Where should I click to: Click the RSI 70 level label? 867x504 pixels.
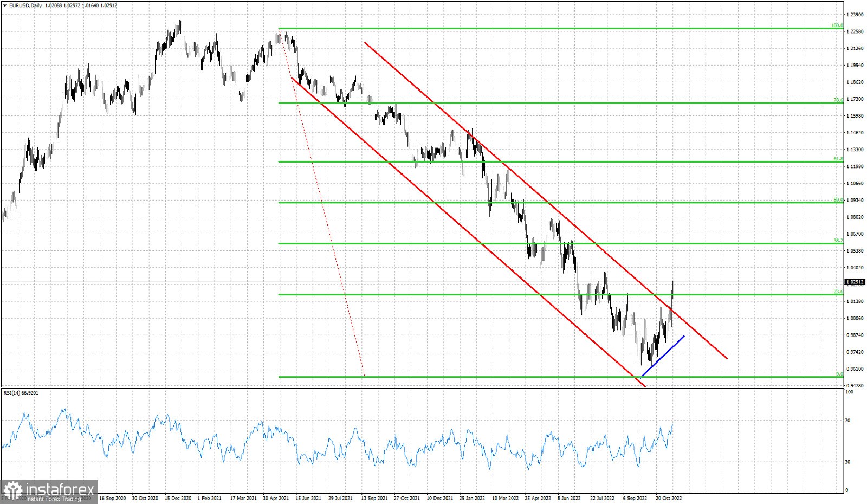848,421
